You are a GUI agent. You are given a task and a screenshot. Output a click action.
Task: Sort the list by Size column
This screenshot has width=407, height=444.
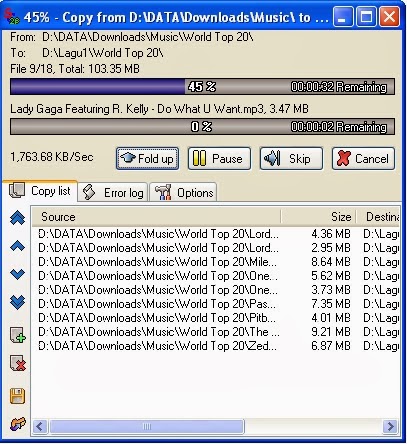coord(319,217)
